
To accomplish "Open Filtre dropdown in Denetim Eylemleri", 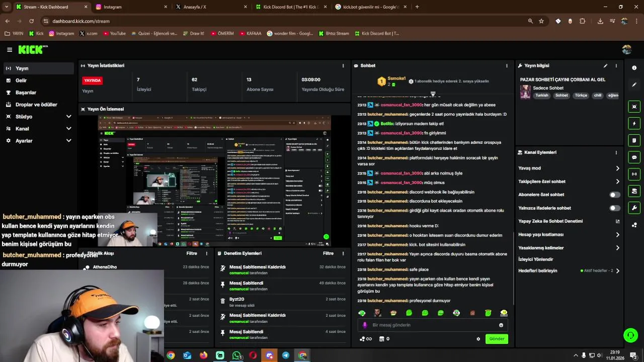I will [x=328, y=253].
